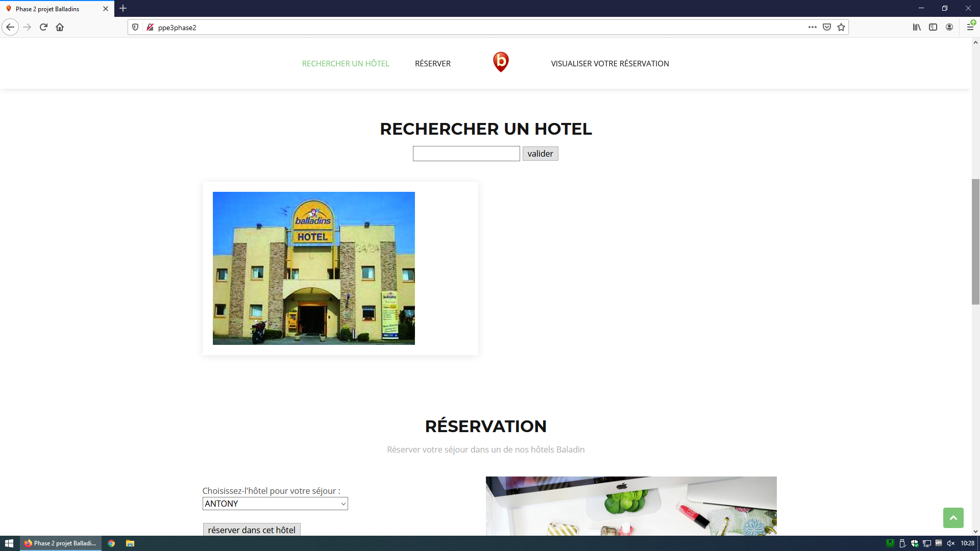The width and height of the screenshot is (980, 551).
Task: Open RECHERCHER UN HÔTEL menu item
Action: 346,63
